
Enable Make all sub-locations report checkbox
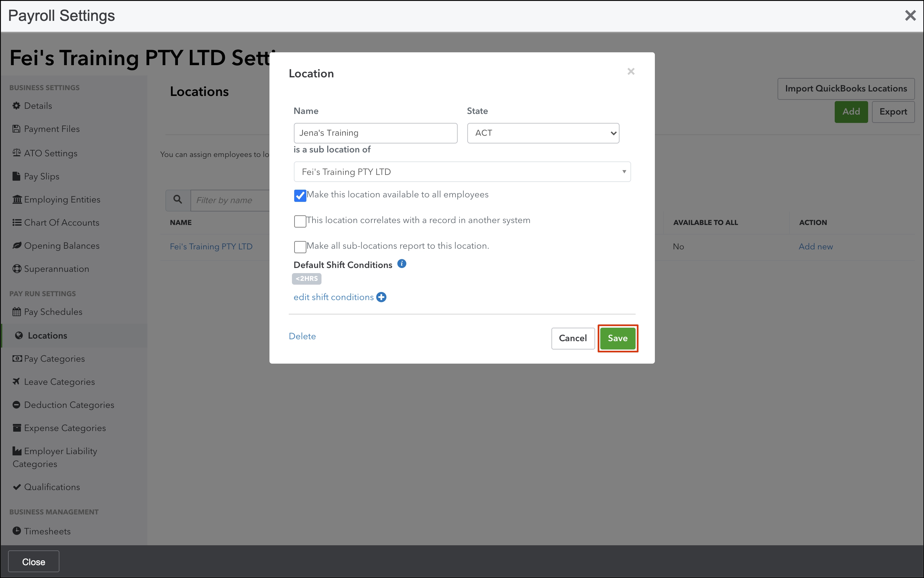(300, 246)
